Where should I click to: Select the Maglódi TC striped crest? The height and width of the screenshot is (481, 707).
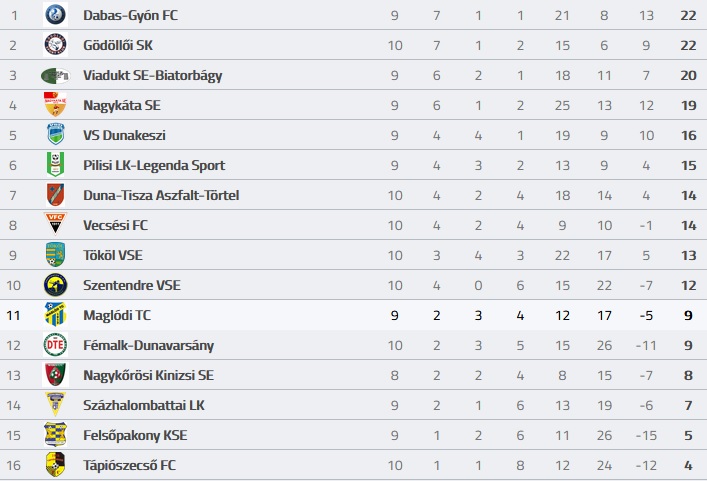55,314
